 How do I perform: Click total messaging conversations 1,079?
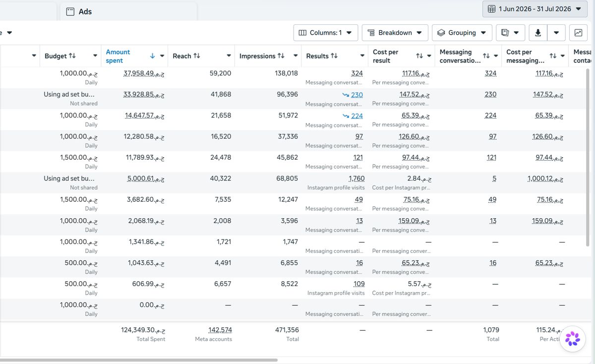point(491,330)
